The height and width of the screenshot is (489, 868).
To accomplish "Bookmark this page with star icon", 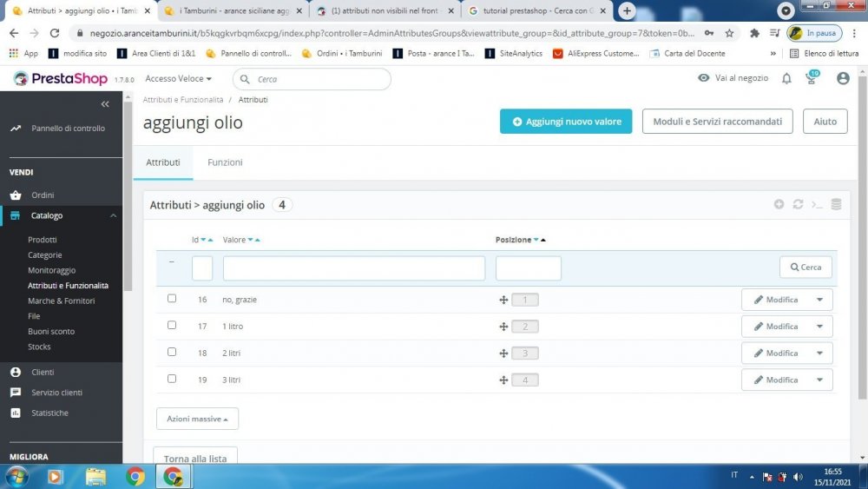I will pyautogui.click(x=729, y=33).
